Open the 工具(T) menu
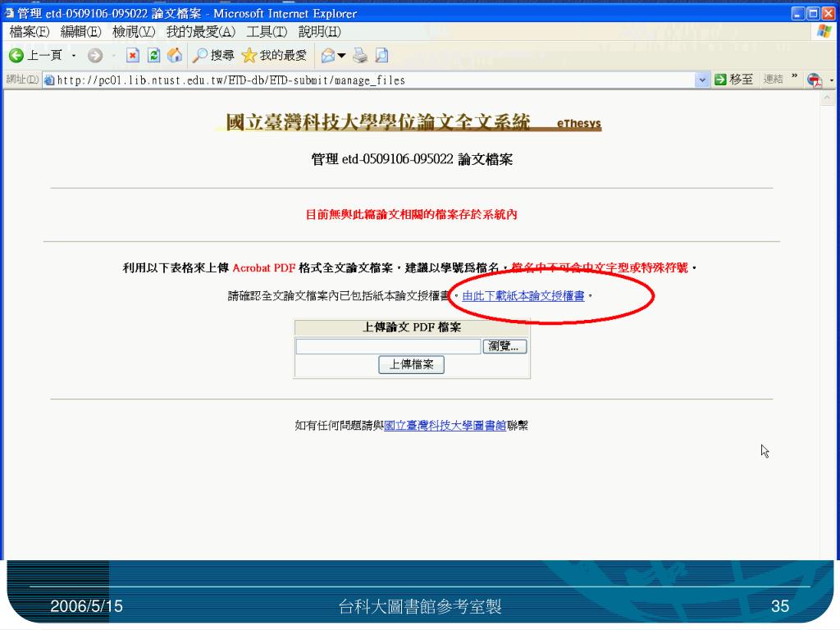 coord(267,32)
